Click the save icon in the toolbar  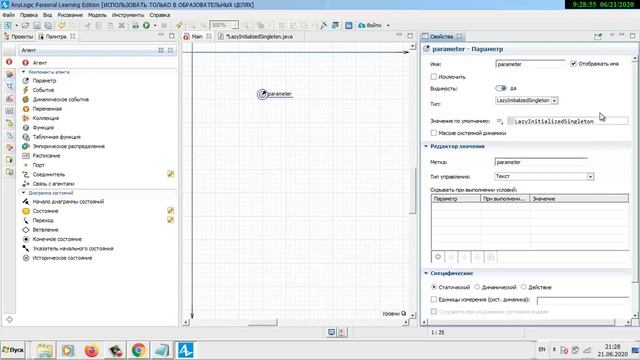(37, 25)
